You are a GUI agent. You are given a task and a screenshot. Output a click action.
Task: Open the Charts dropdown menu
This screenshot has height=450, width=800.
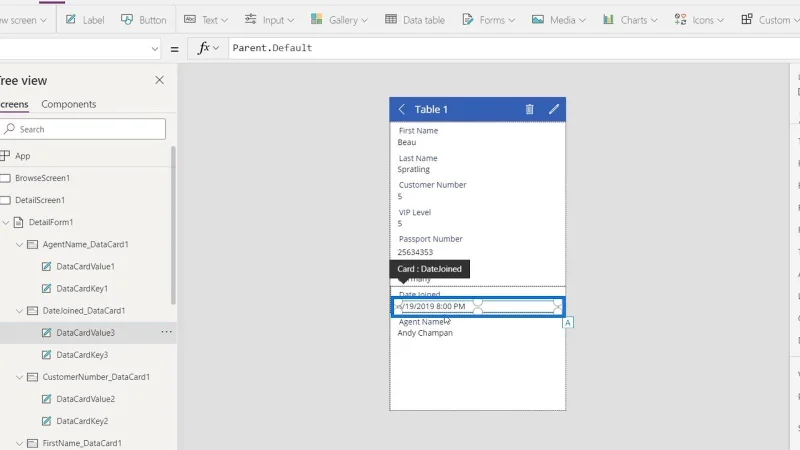630,20
